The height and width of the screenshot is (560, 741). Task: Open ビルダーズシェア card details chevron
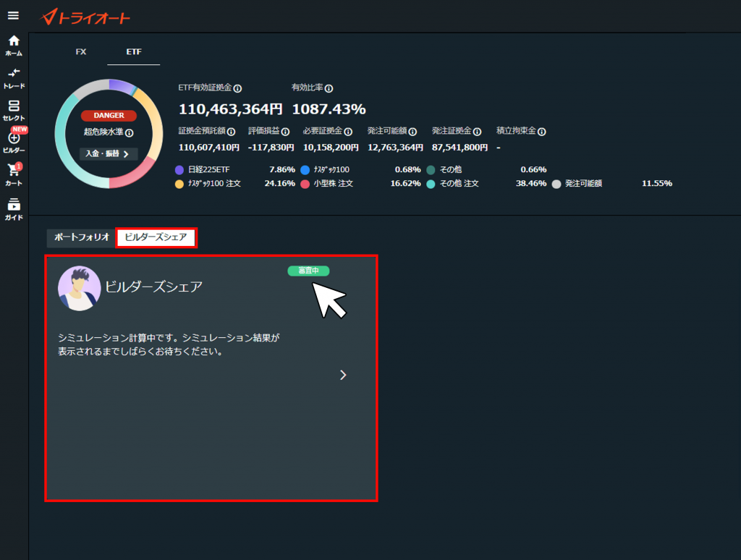(343, 375)
